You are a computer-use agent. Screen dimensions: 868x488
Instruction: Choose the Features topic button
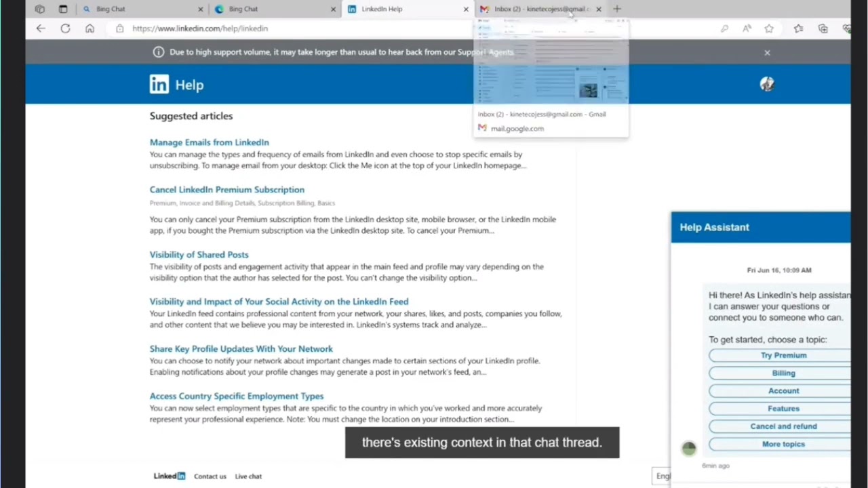[x=780, y=409]
